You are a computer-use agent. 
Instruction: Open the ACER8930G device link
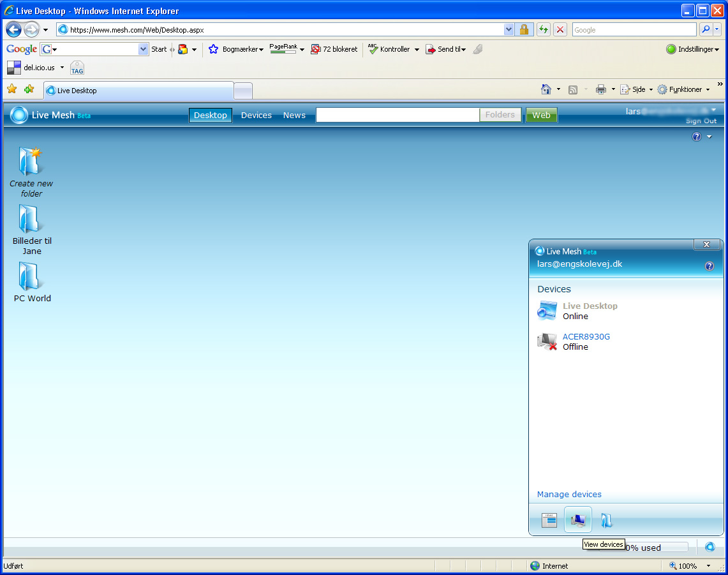586,336
